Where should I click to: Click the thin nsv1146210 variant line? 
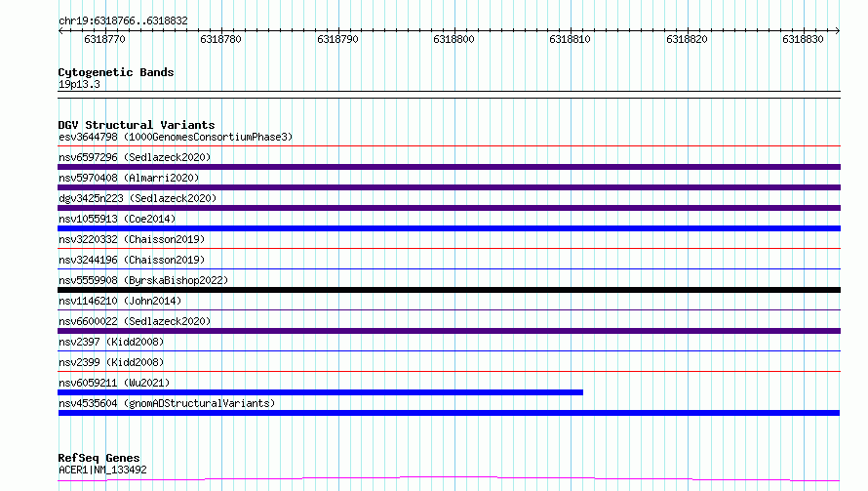[449, 310]
